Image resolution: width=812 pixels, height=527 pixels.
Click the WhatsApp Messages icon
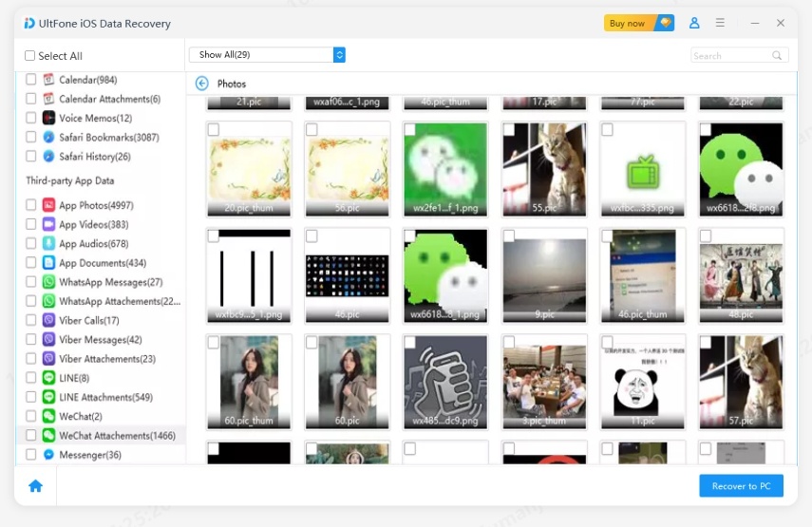coord(48,282)
